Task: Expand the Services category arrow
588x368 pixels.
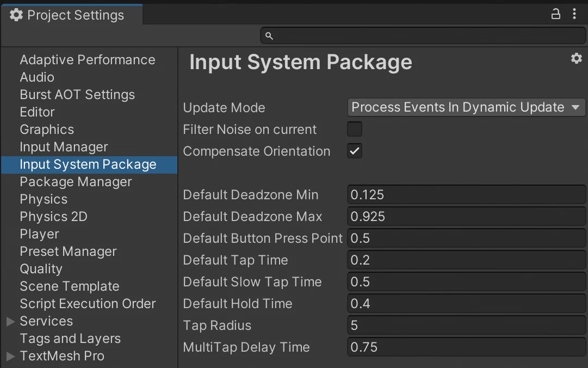Action: 10,322
